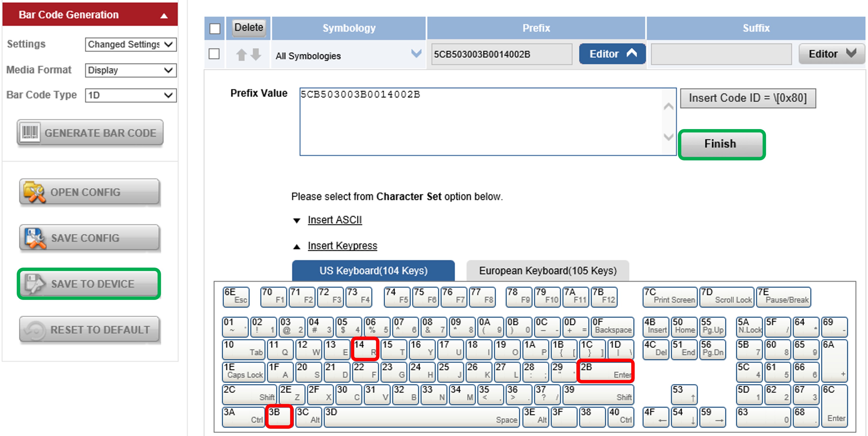The width and height of the screenshot is (868, 436).
Task: Open the Changed Settings dropdown
Action: (x=131, y=44)
